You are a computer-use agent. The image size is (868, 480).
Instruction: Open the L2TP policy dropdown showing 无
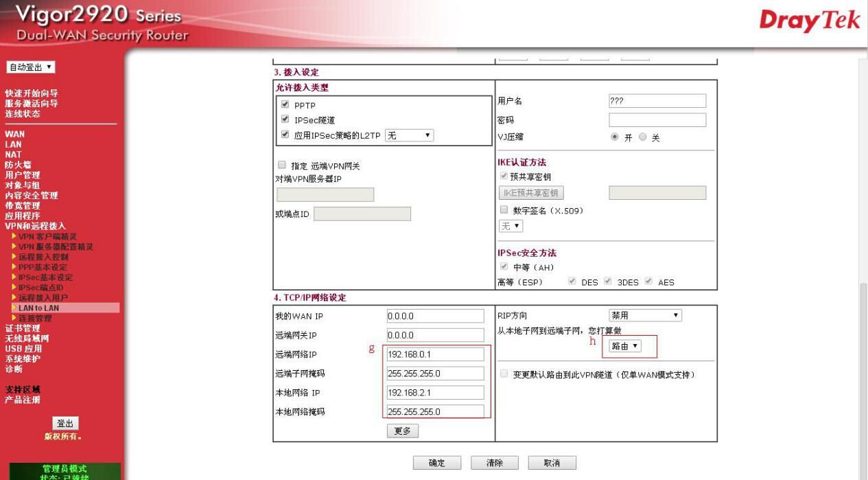click(x=410, y=135)
